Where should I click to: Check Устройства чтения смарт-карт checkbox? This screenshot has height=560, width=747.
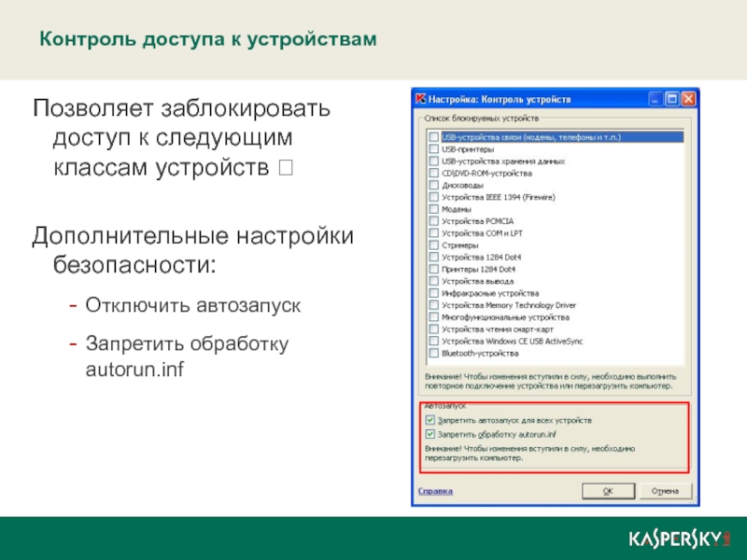(x=433, y=329)
